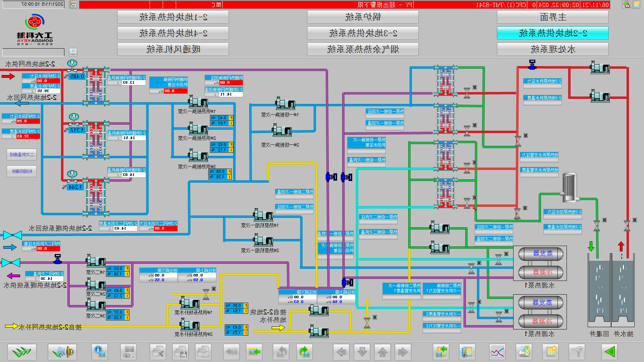Image resolution: width=644 pixels, height=362 pixels.
Task: Switch to S-3地块供热系统 screen
Action: [x=363, y=33]
